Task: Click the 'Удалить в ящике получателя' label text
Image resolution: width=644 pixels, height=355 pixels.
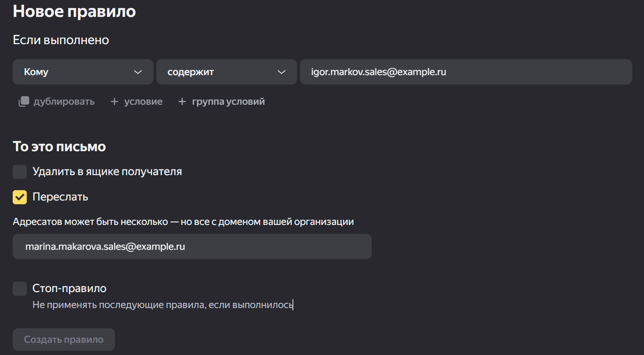Action: pos(107,172)
